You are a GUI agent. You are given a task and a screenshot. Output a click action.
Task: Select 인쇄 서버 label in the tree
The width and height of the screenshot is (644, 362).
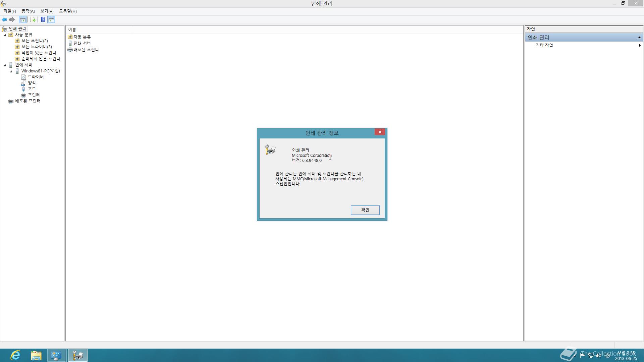(x=24, y=65)
